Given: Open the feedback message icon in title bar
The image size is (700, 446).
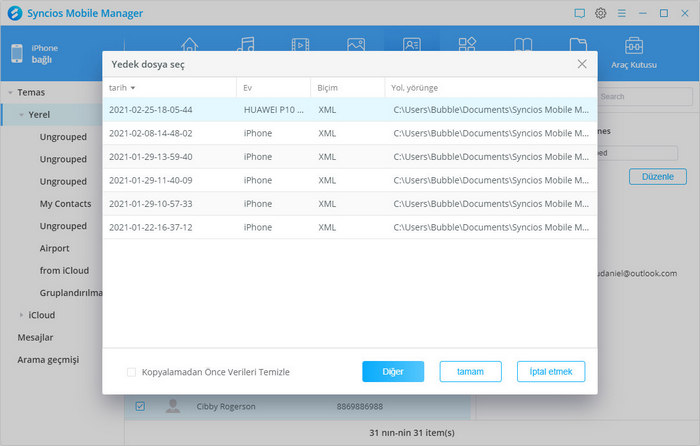Looking at the screenshot, I should coord(579,13).
